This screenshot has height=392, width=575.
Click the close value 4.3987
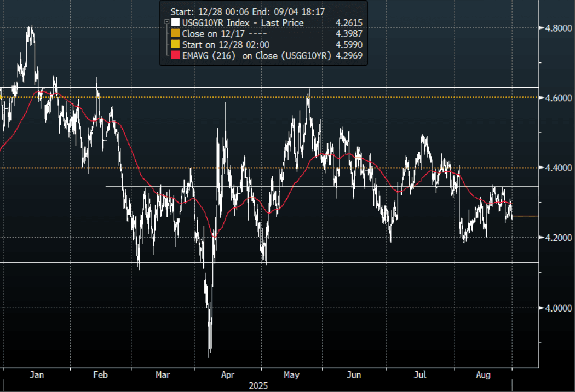[x=349, y=34]
